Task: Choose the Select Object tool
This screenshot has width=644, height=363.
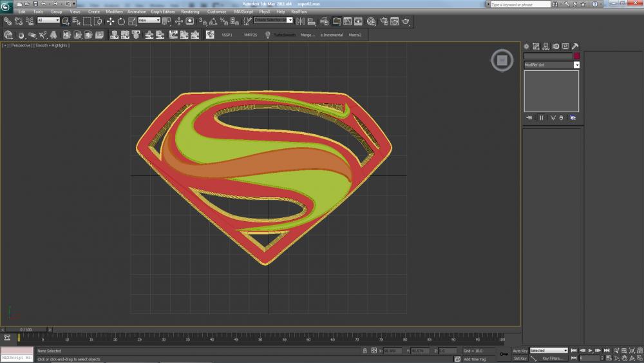Action: click(x=66, y=21)
